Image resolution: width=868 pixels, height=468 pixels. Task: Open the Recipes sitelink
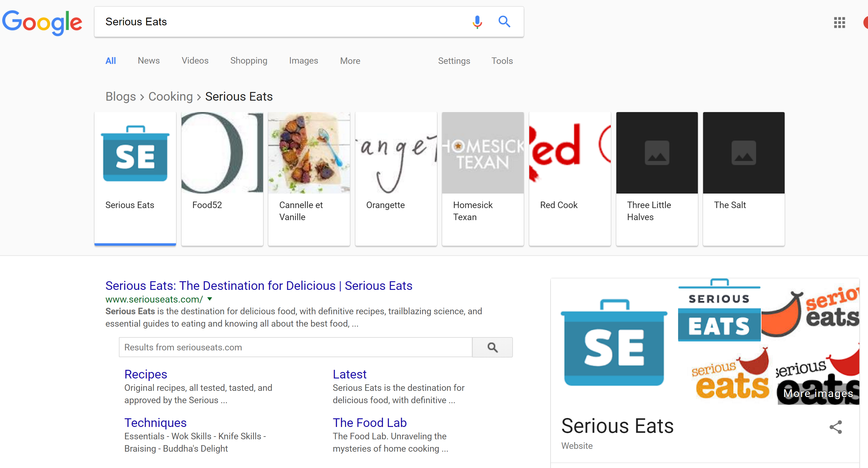tap(145, 374)
